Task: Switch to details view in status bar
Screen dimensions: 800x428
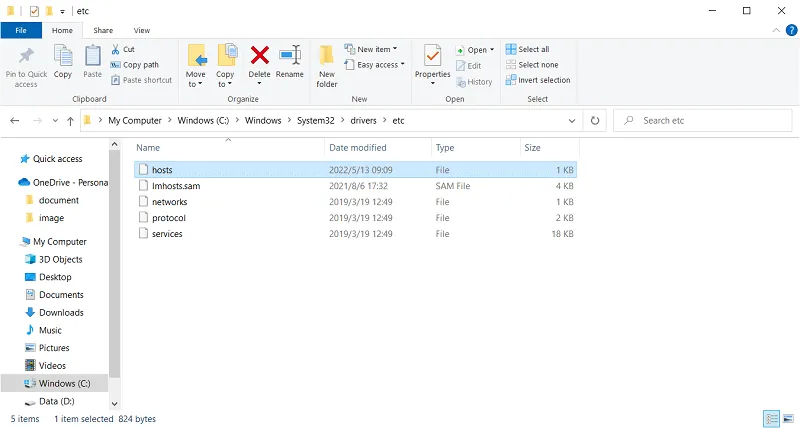Action: tap(771, 418)
